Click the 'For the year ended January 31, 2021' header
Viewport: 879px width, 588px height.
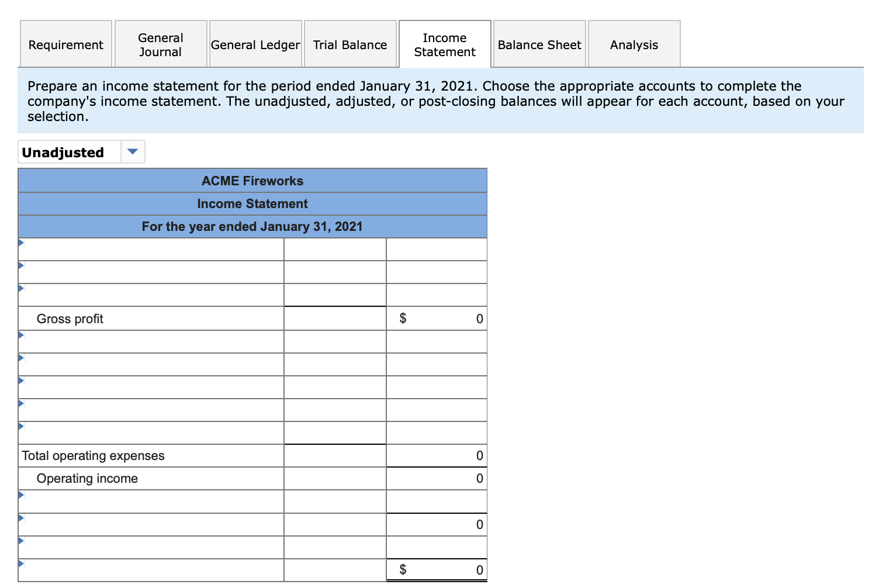[x=252, y=226]
